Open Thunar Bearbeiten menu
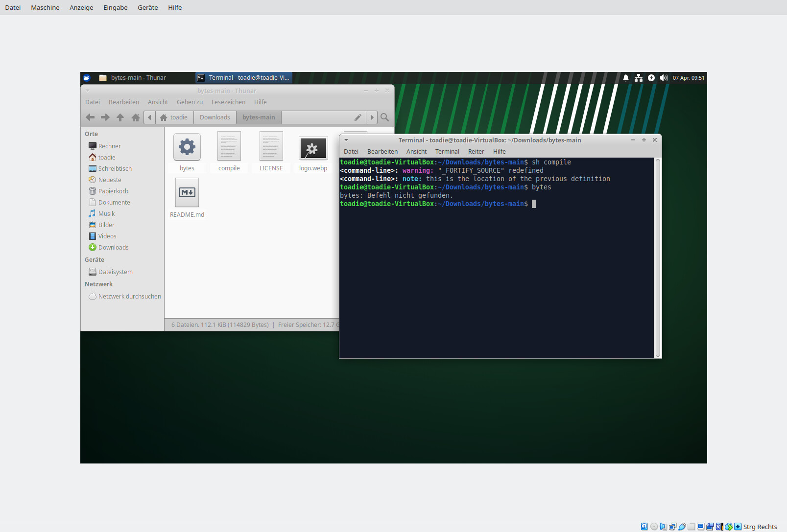The height and width of the screenshot is (532, 787). click(x=124, y=102)
